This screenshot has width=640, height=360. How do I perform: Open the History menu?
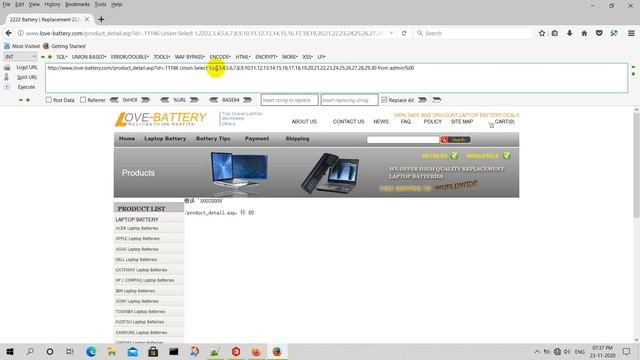(52, 4)
